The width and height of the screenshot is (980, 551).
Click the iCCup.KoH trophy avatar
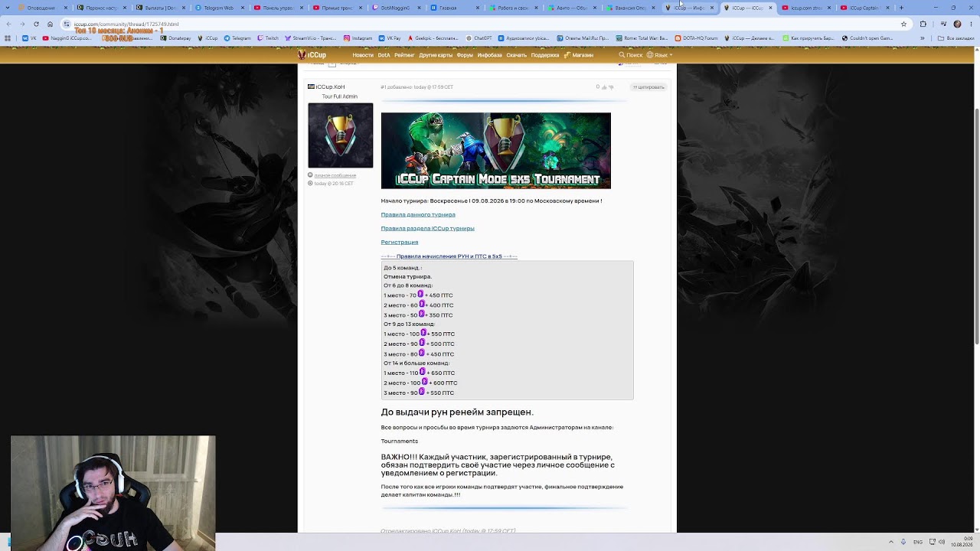coord(341,135)
